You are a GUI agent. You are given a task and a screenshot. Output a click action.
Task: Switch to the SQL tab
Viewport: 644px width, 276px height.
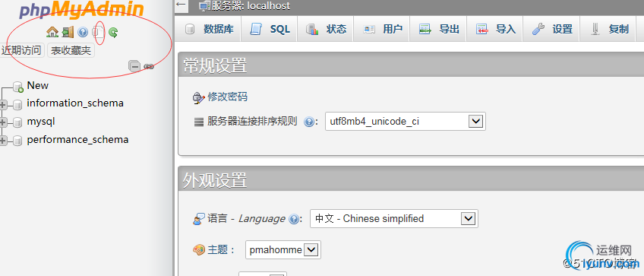[x=270, y=29]
